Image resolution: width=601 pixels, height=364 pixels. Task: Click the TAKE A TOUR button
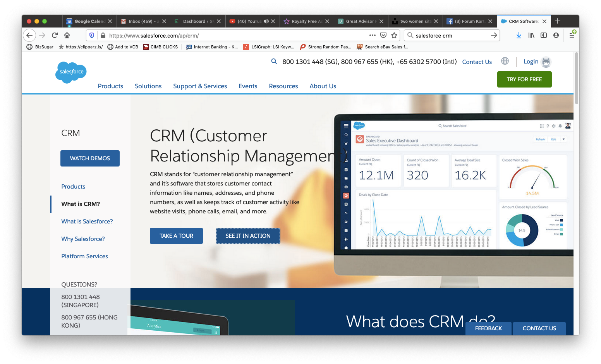(x=176, y=236)
